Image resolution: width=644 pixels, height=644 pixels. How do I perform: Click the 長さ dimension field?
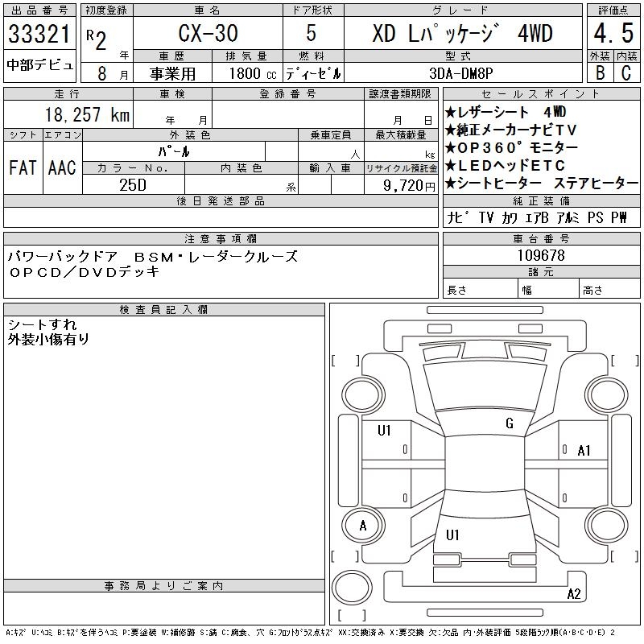[x=480, y=290]
